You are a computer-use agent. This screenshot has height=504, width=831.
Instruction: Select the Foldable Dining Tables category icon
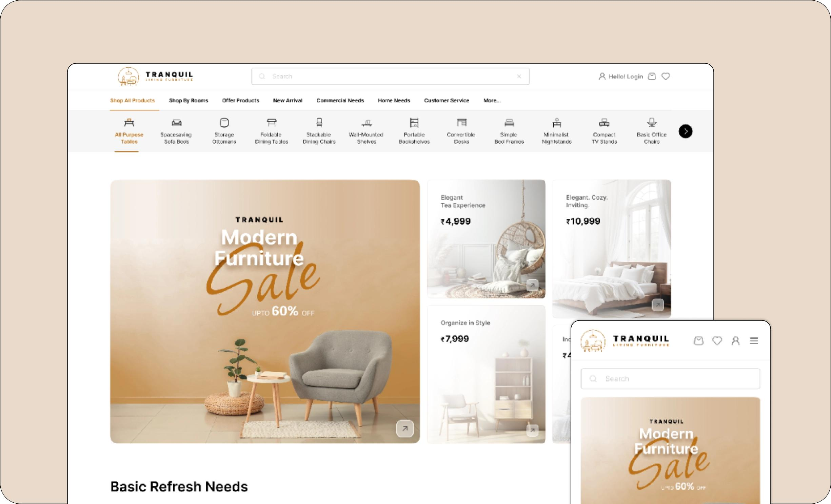(272, 122)
